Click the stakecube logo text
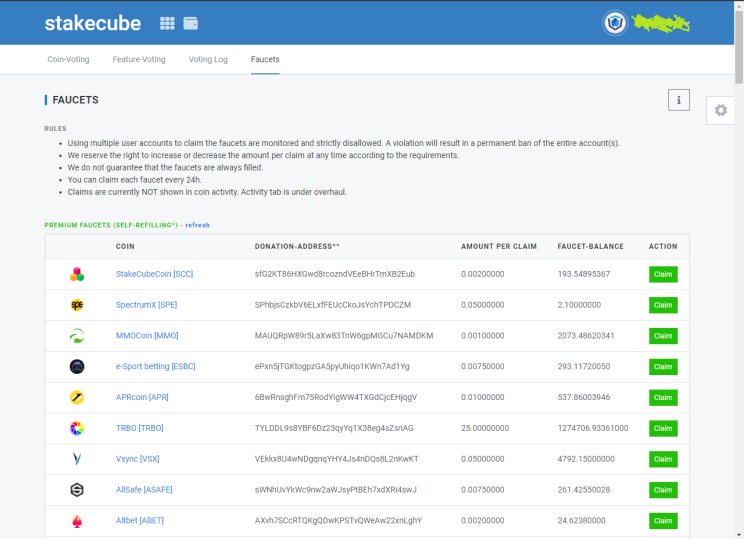The width and height of the screenshot is (744, 539). click(93, 23)
